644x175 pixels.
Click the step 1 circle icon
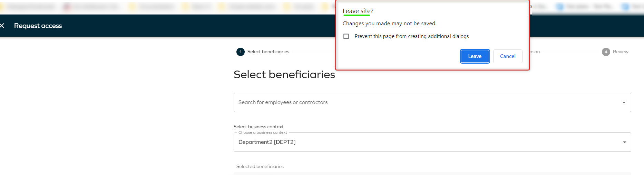point(241,52)
